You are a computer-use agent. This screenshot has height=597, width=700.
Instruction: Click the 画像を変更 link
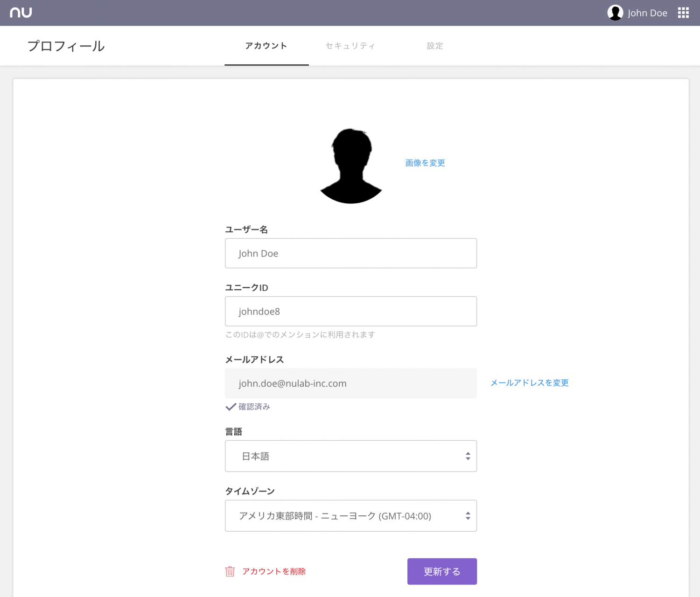425,163
